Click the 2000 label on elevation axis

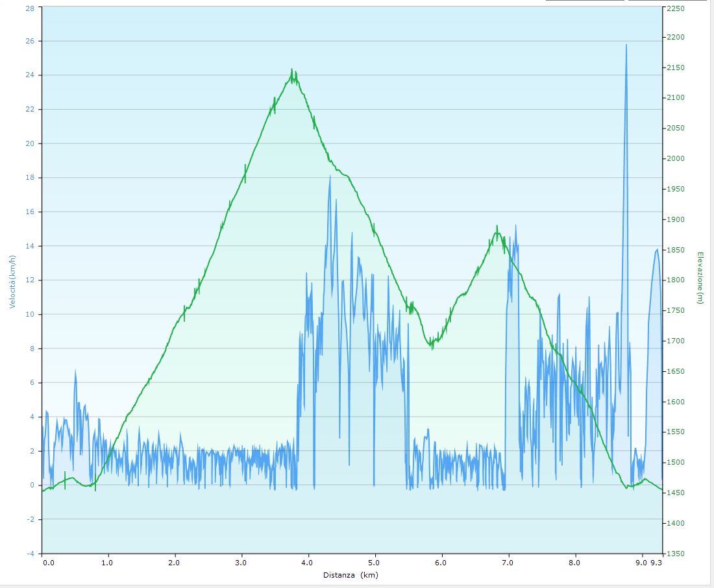[676, 159]
